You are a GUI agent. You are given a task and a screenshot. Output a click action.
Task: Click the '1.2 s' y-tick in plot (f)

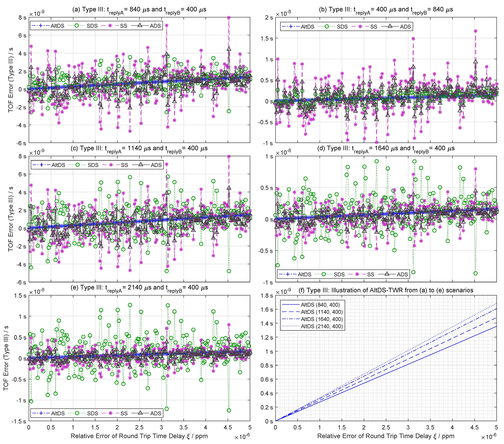(x=266, y=337)
